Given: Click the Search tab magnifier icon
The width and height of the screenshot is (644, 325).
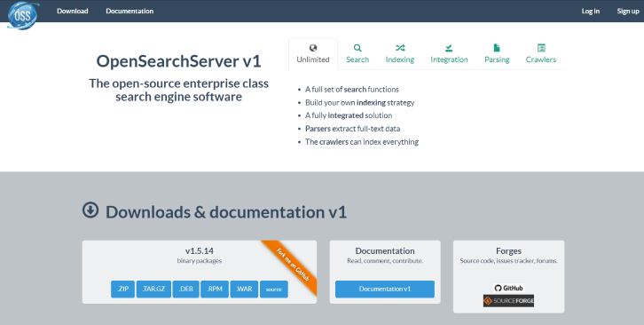Looking at the screenshot, I should (x=357, y=48).
